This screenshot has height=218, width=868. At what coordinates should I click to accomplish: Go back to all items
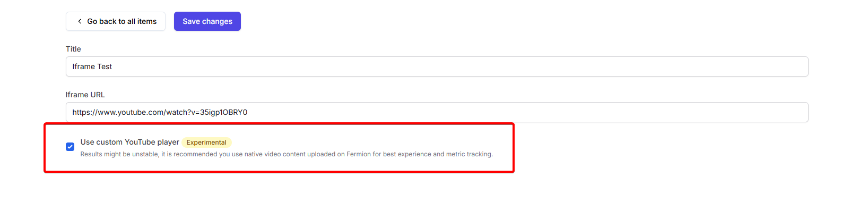(x=116, y=21)
